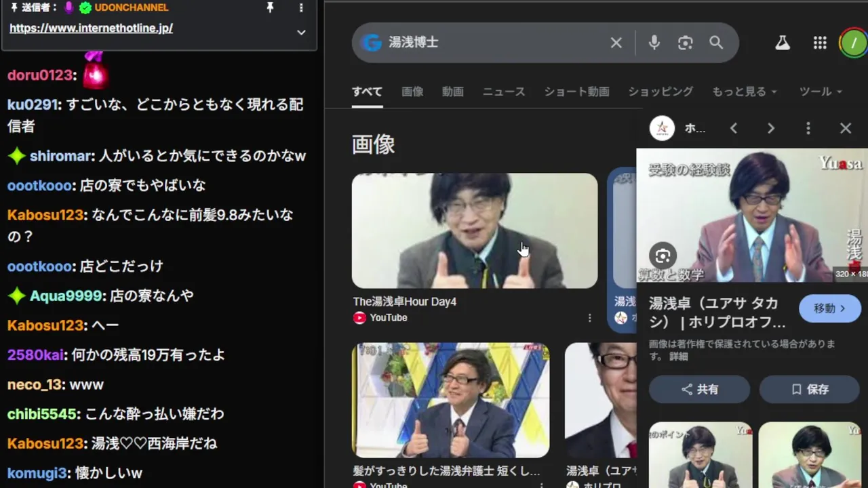Viewport: 868px width, 488px height.
Task: Click the 移動 button
Action: [x=829, y=308]
